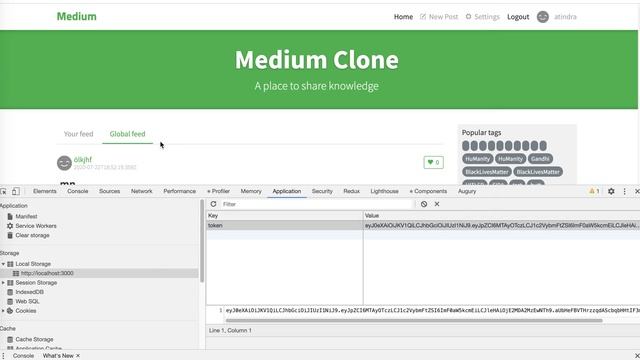Screen dimensions: 640x360
Task: Close the What's New drawer tab
Action: [78, 356]
